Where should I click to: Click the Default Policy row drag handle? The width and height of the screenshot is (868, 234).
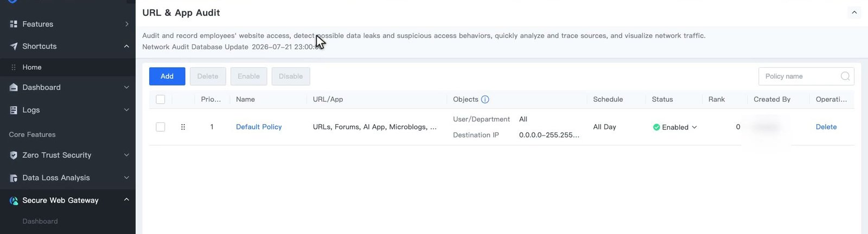[x=183, y=127]
